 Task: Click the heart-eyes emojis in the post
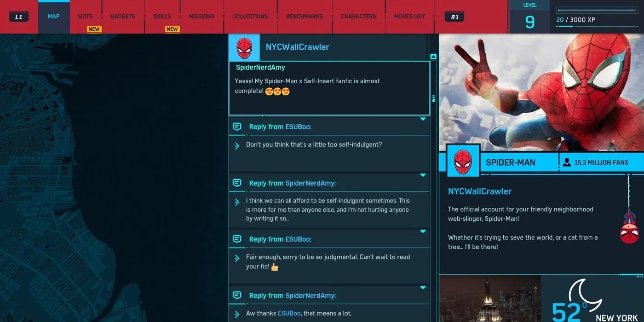tap(278, 91)
